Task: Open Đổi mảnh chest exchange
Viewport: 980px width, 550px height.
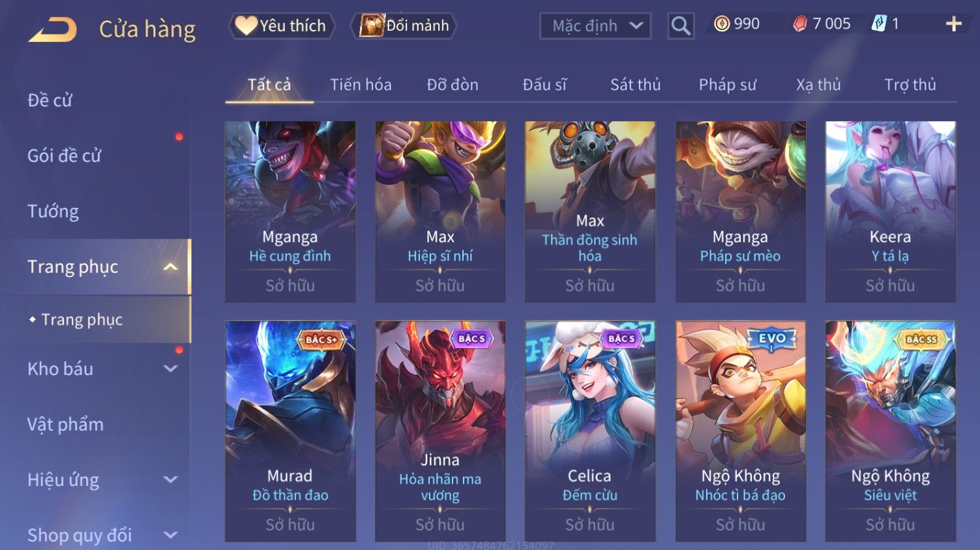Action: 405,26
